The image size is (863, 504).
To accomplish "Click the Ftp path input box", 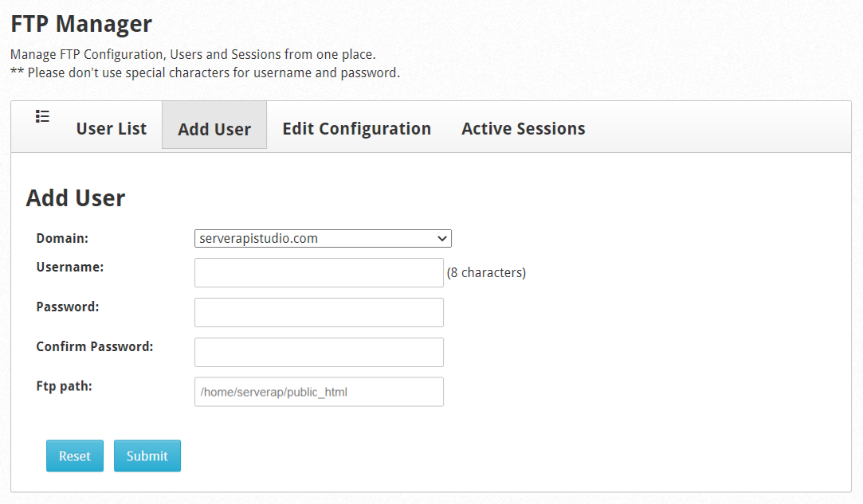I will [319, 392].
